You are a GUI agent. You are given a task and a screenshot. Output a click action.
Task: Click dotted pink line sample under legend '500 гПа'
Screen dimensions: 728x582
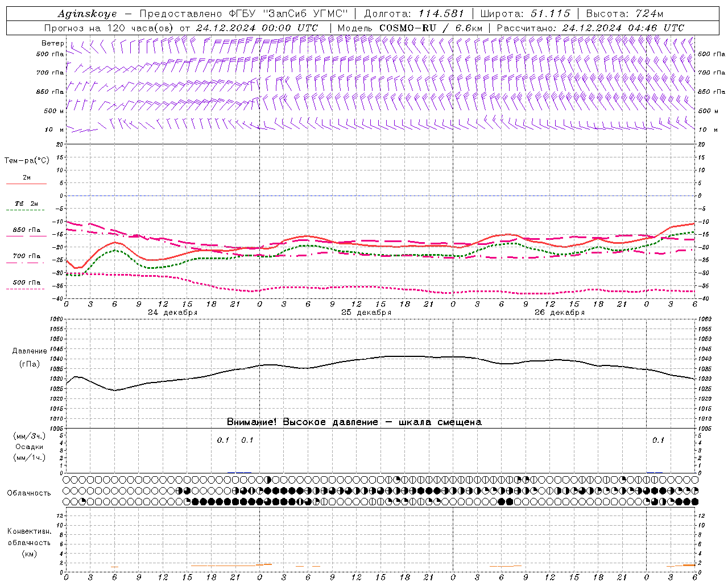pyautogui.click(x=25, y=289)
